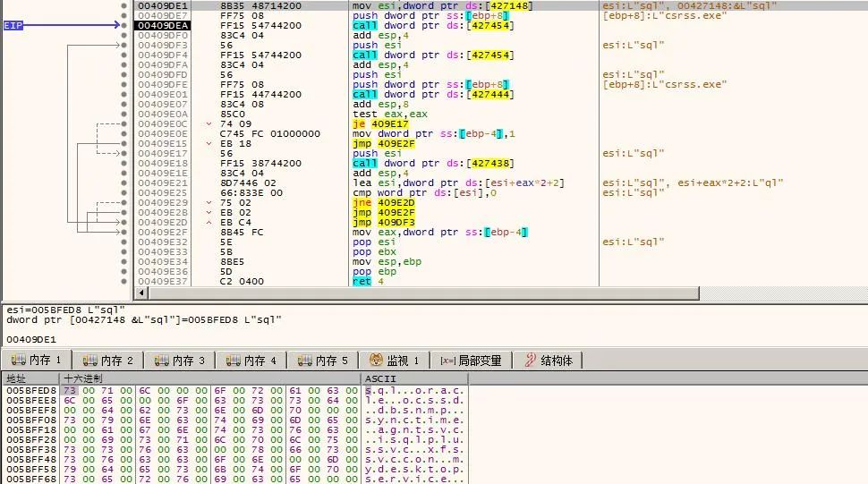Toggle breakpoint dot at ret address 00409E37
This screenshot has width=868, height=484.
pyautogui.click(x=123, y=282)
